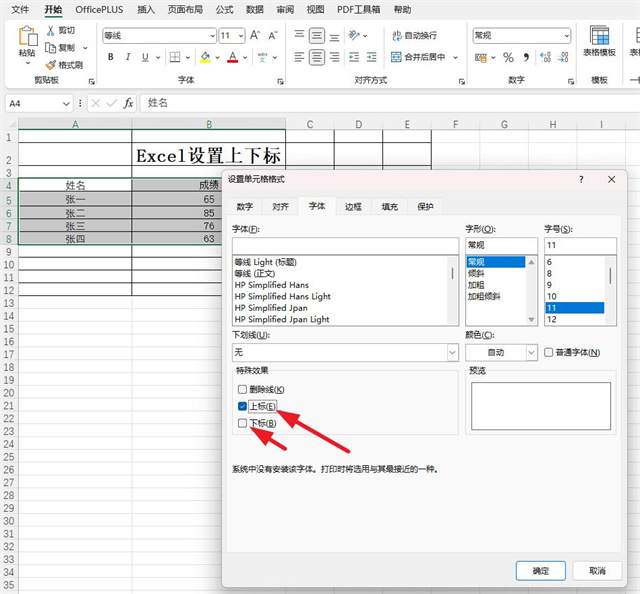Click the Comma Style icon

pyautogui.click(x=526, y=57)
